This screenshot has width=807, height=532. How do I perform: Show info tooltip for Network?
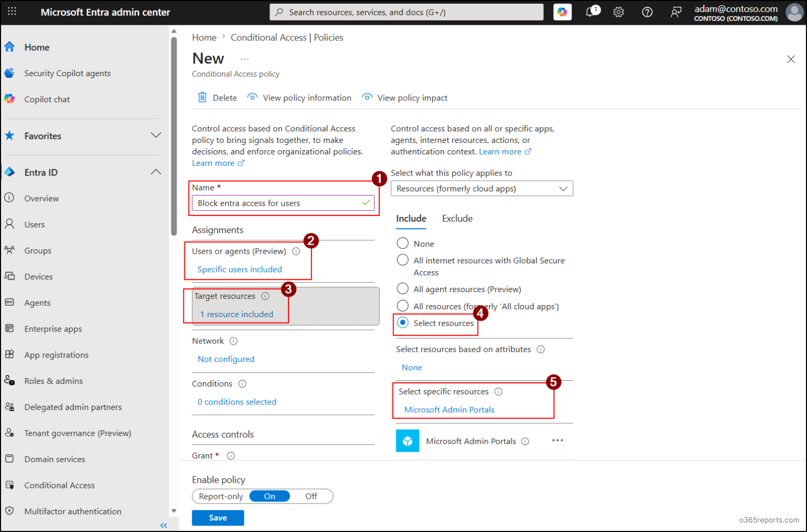click(x=234, y=341)
